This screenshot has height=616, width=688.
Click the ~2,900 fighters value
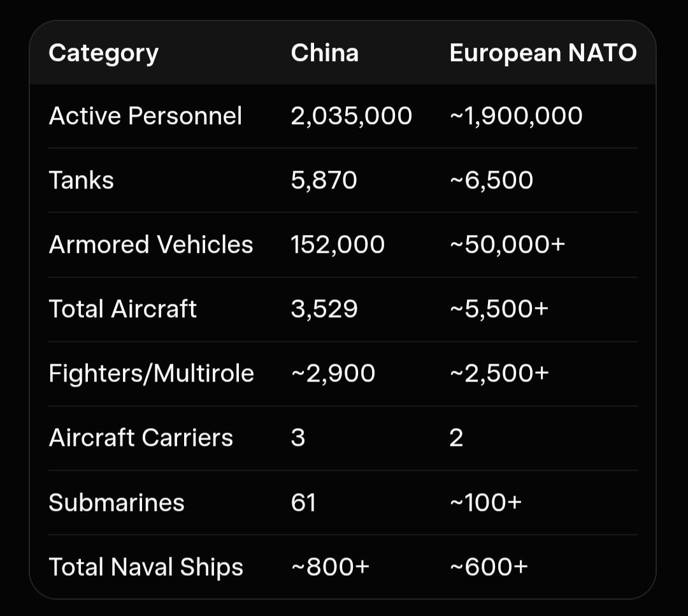pos(333,374)
